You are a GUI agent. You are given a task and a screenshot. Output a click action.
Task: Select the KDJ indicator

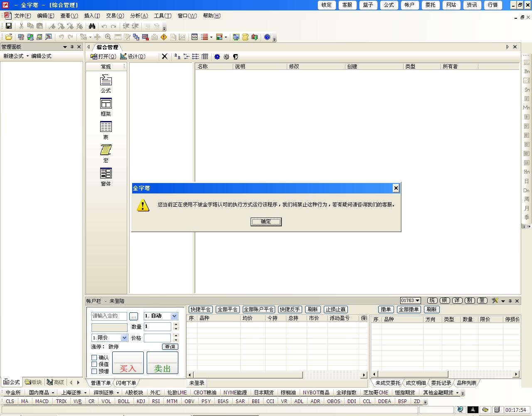pos(141,401)
